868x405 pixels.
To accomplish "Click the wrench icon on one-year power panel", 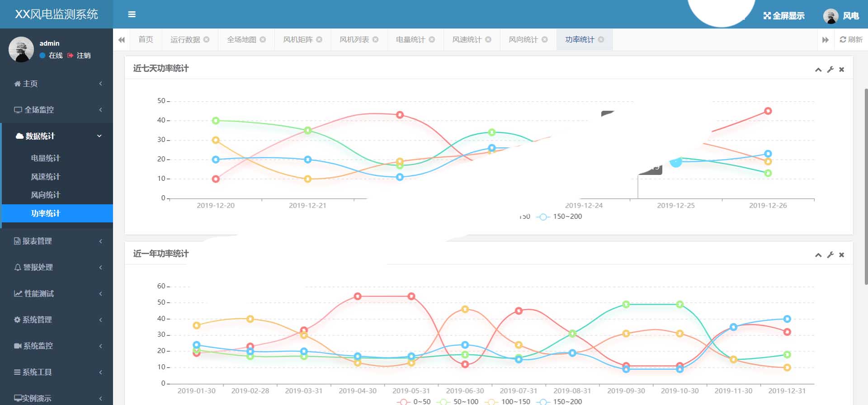I will point(830,255).
